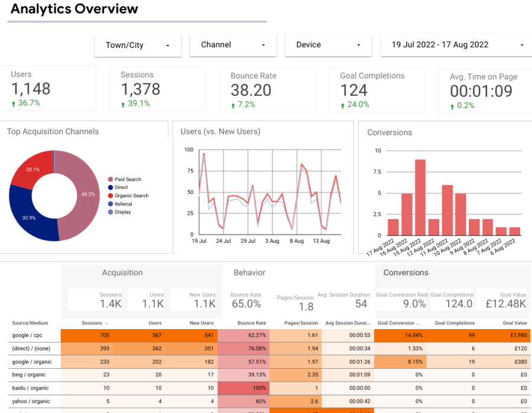Image resolution: width=532 pixels, height=413 pixels.
Task: Click the Referral color swatch in the legend
Action: tap(110, 204)
